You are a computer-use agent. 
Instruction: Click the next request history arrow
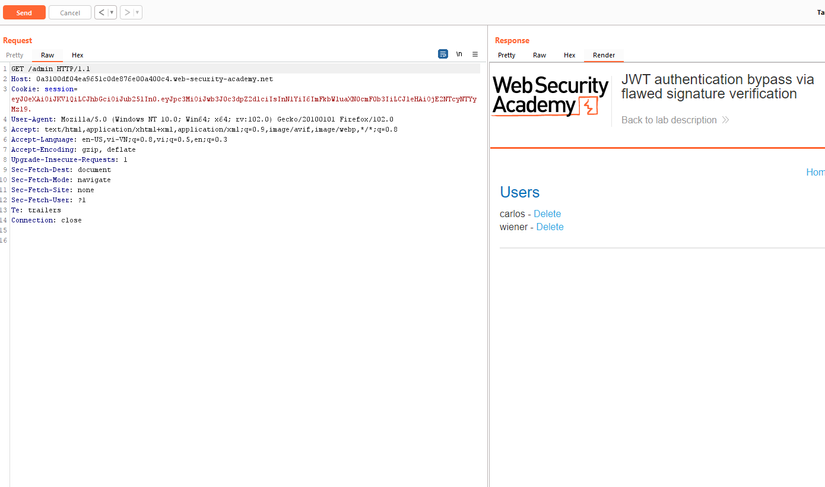[x=127, y=13]
